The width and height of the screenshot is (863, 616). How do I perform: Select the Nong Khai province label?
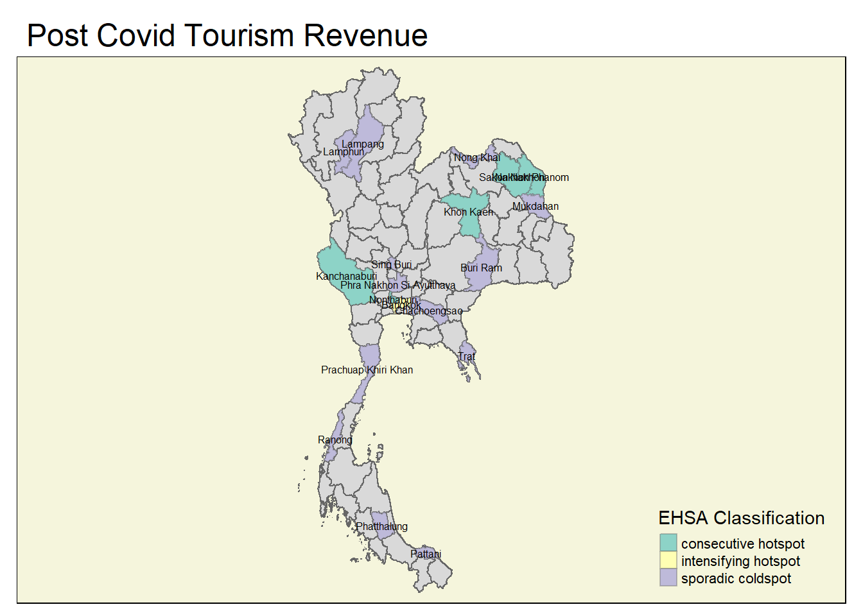[x=476, y=157]
